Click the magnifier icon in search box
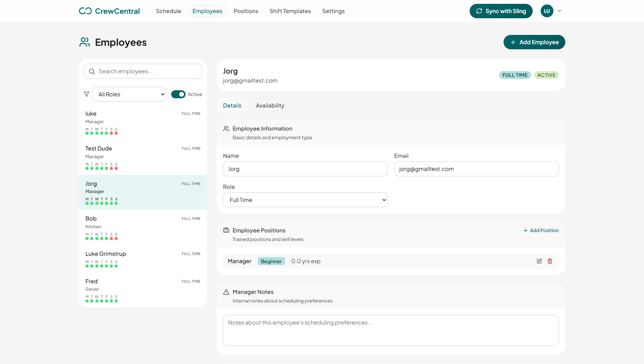The height and width of the screenshot is (364, 644). pos(92,71)
